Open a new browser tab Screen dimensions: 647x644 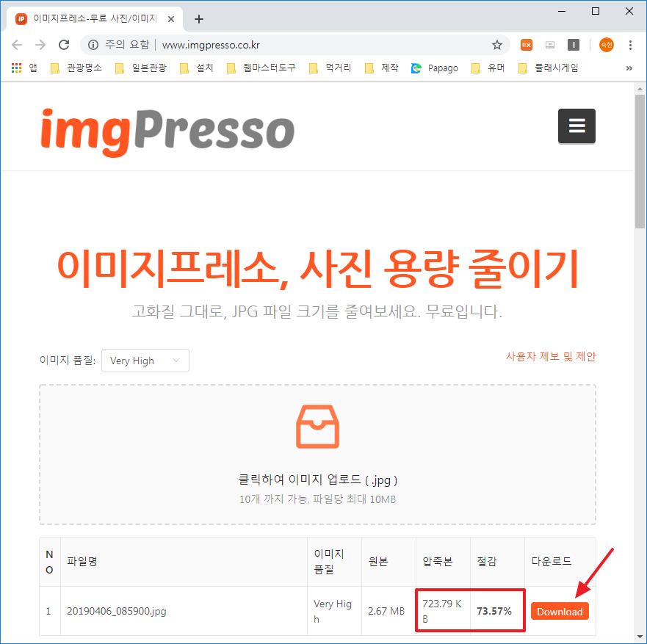click(199, 19)
